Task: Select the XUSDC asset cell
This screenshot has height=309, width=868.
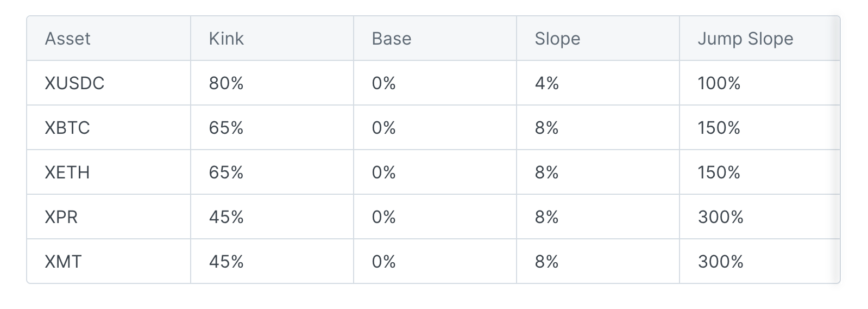Action: coord(74,83)
